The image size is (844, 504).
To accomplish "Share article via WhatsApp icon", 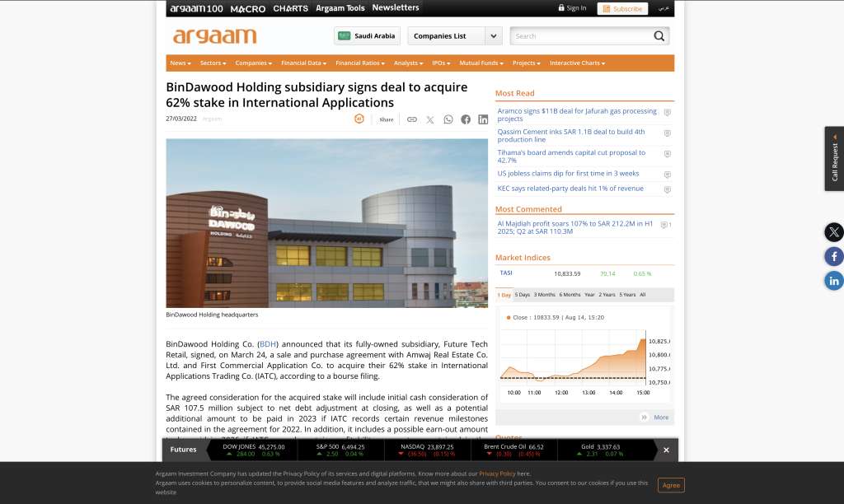I will (448, 119).
